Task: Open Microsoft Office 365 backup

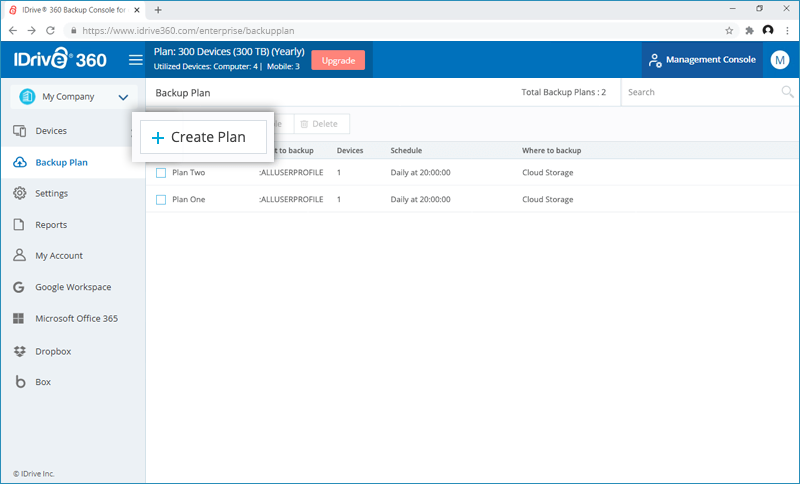Action: pos(76,319)
